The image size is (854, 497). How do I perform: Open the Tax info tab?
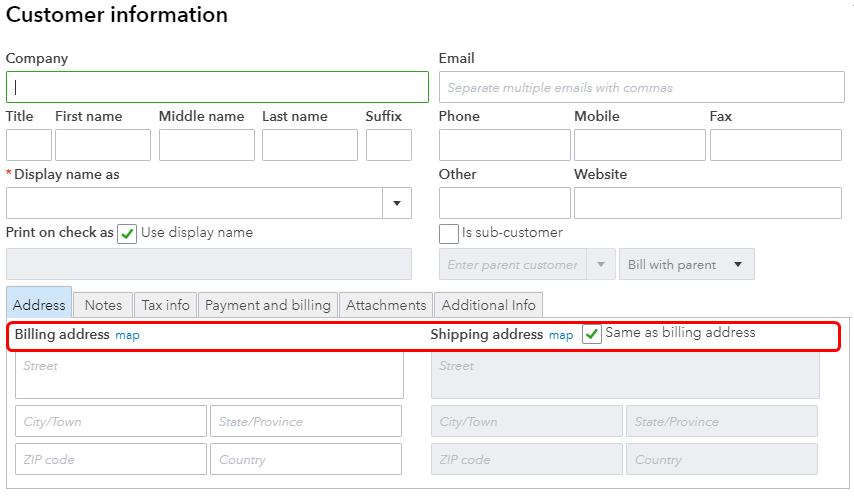(x=165, y=305)
